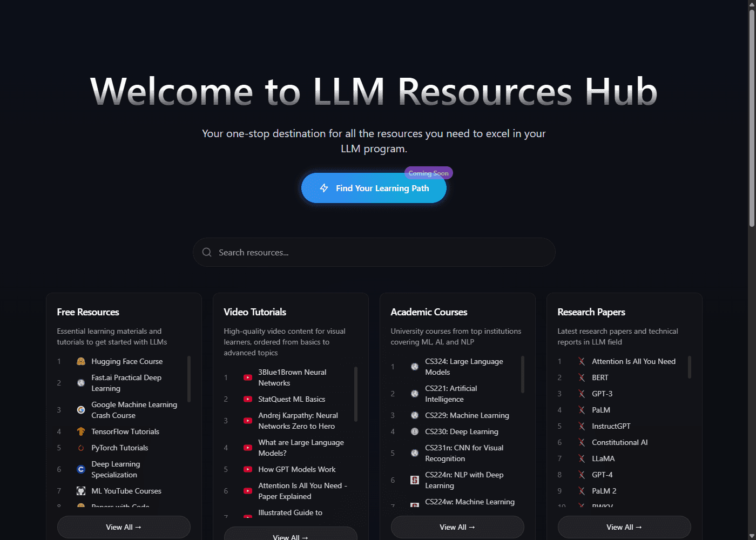Image resolution: width=756 pixels, height=540 pixels.
Task: Click the Academic Courses list scrollbar
Action: tap(523, 374)
